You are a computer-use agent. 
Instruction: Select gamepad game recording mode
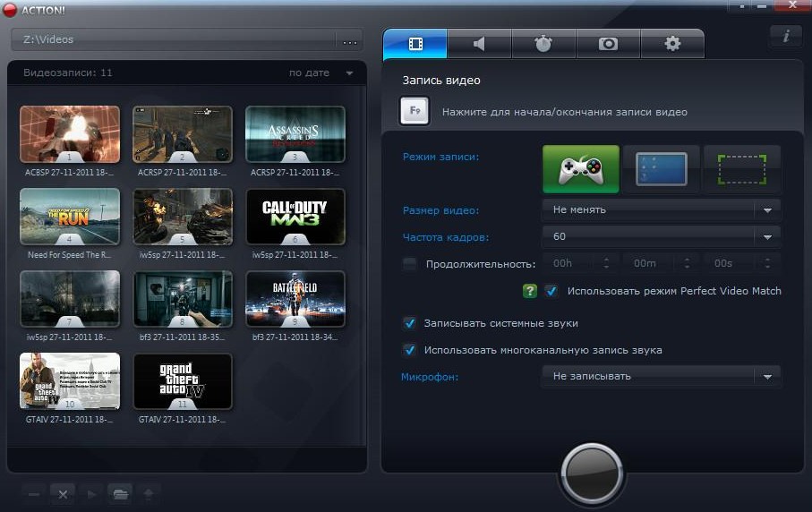(580, 169)
